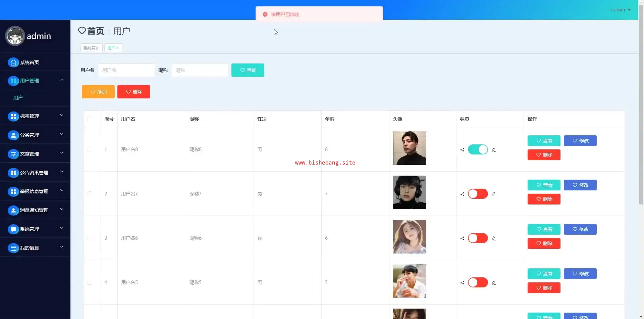Select the 用户 submenu item in sidebar
The height and width of the screenshot is (319, 644).
(x=18, y=98)
